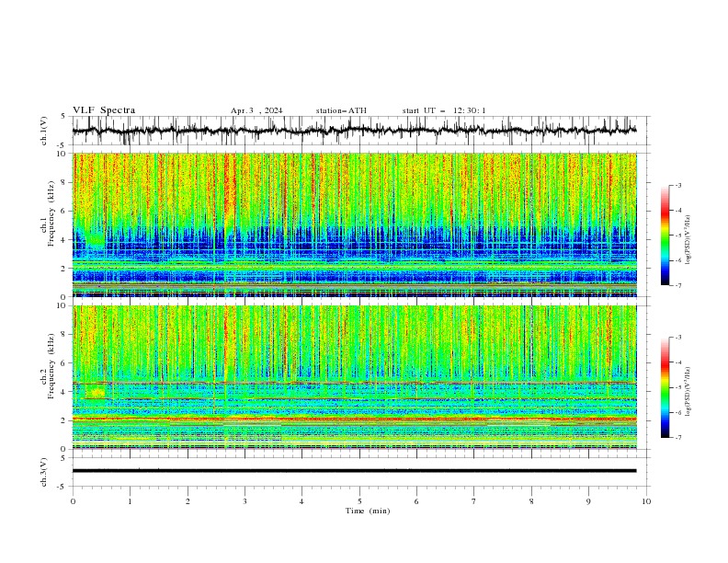This screenshot has width=728, height=563.
Task: Click the '-3' label on upper colorbar
Action: point(677,185)
